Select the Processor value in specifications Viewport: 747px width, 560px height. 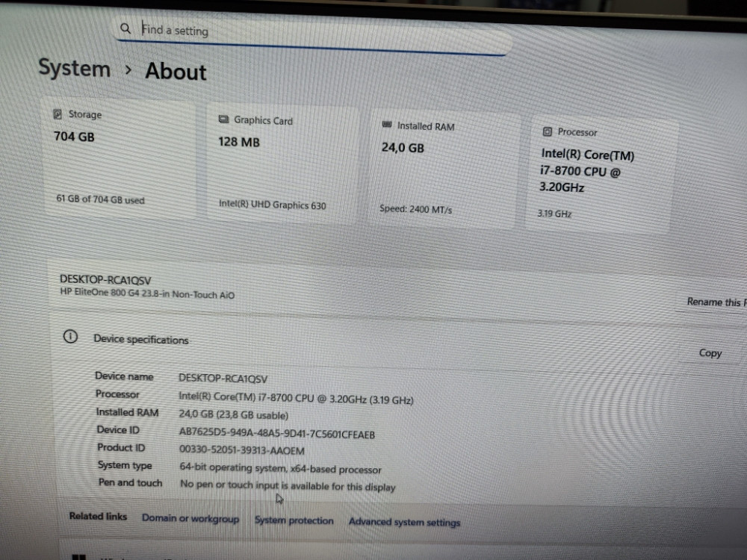pyautogui.click(x=296, y=398)
